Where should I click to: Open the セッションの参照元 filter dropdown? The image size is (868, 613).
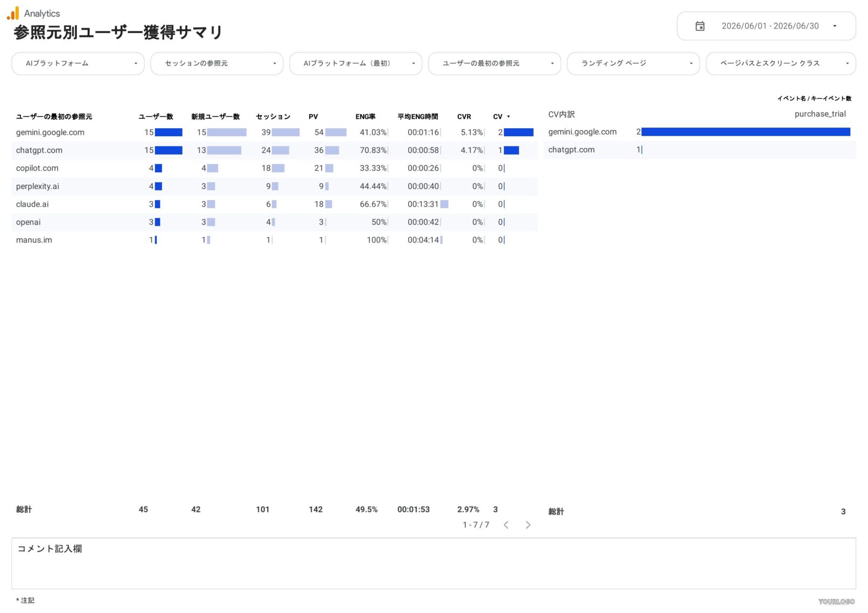coord(217,64)
